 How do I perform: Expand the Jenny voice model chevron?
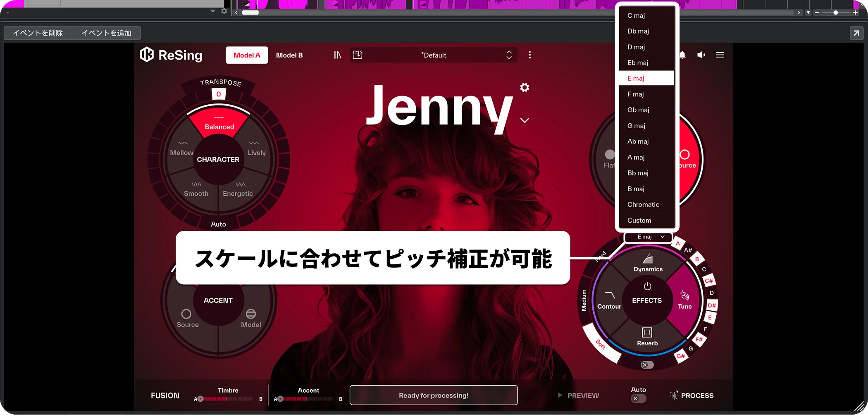[x=525, y=121]
